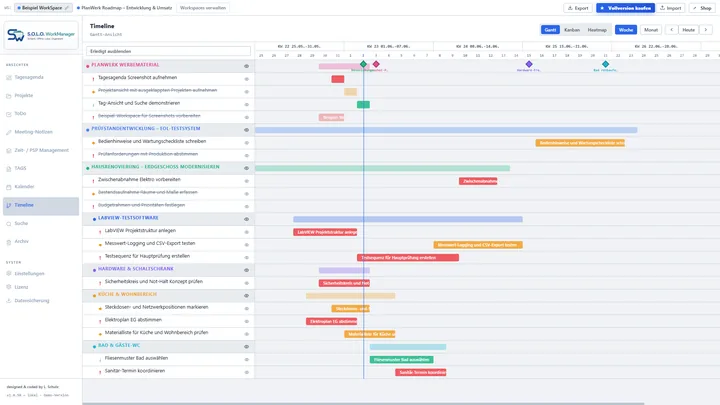Click the purple Hardware milestone diamond
Image resolution: width=720 pixels, height=405 pixels.
(529, 64)
